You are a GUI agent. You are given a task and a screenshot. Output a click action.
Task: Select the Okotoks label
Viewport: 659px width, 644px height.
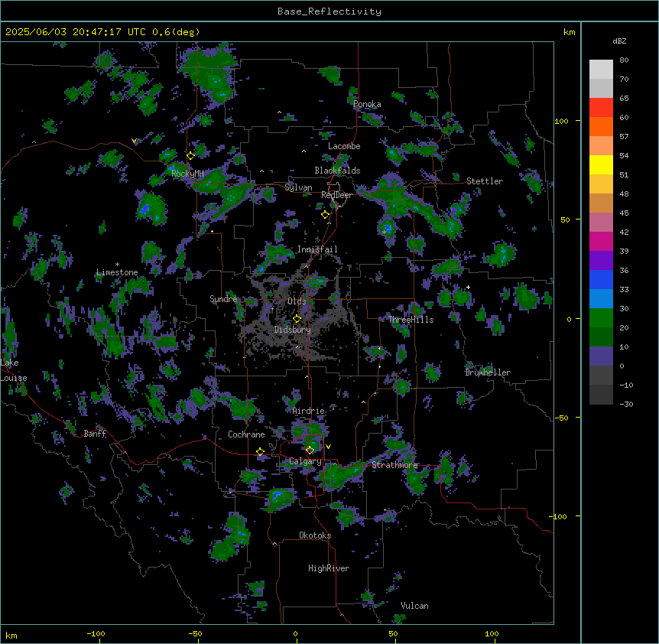click(315, 535)
